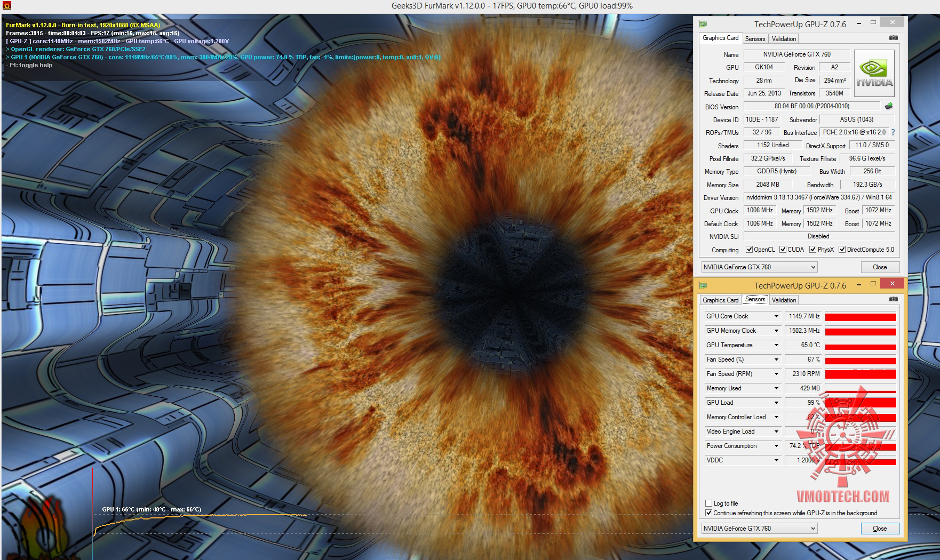Open the Fan Speed (RPM) sensor dropdown
The image size is (940, 560).
click(x=776, y=374)
